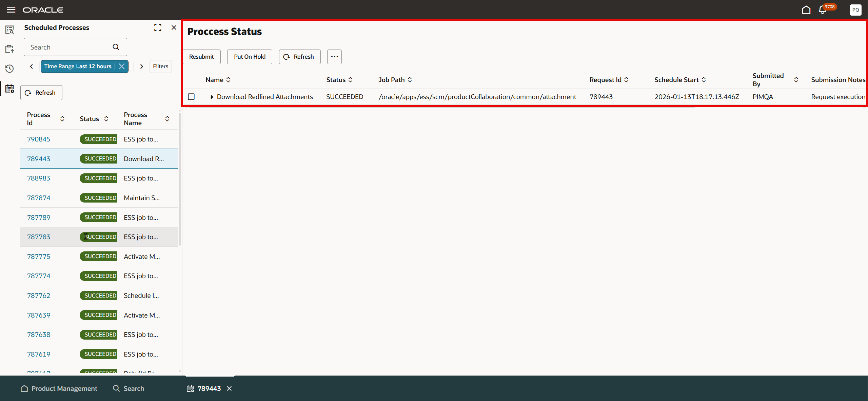Toggle Process Id column sorting
This screenshot has width=868, height=401.
tap(62, 119)
